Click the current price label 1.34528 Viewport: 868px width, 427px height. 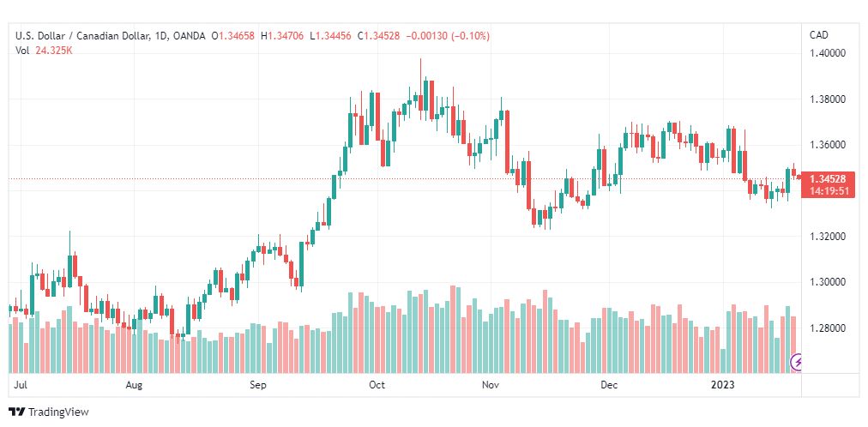pos(828,179)
